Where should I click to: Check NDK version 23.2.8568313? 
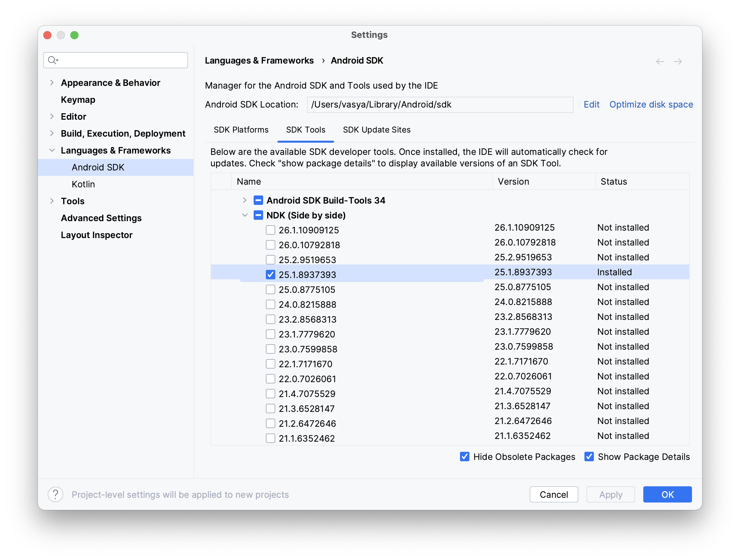tap(270, 319)
